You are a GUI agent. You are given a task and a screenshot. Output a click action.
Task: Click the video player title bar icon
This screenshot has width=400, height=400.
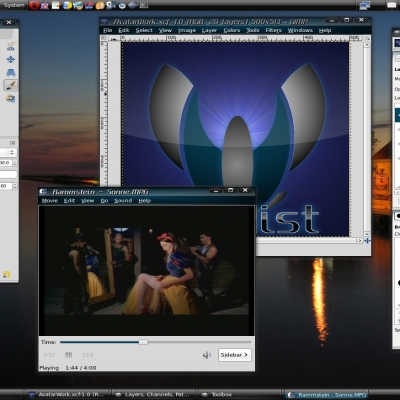point(43,192)
